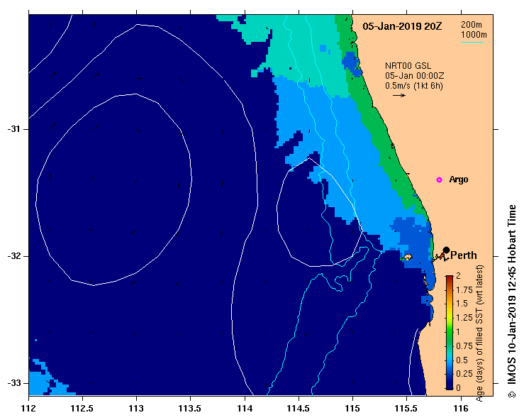Image resolution: width=524 pixels, height=420 pixels.
Task: Click the cyan 1000m legend line
Action: tap(472, 42)
